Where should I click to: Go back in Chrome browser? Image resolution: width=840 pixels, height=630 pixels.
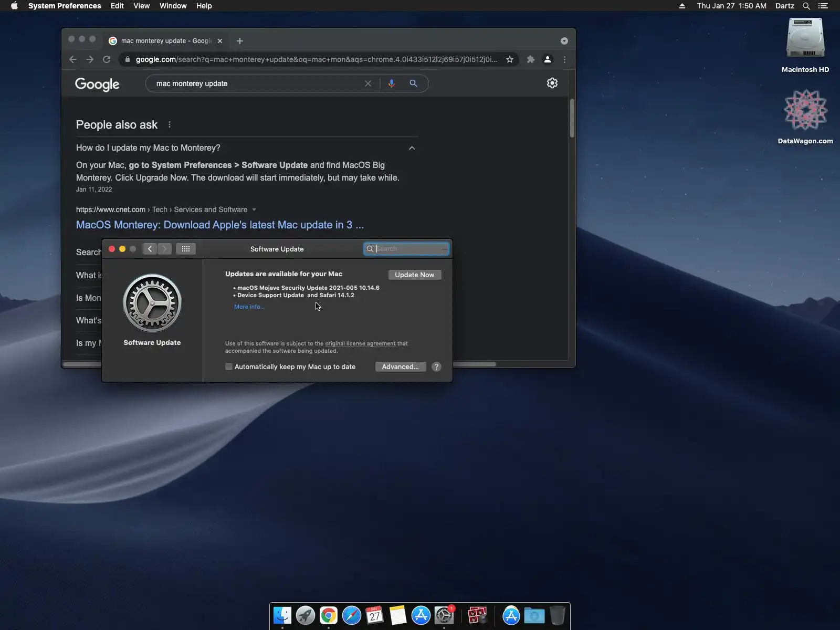point(73,59)
